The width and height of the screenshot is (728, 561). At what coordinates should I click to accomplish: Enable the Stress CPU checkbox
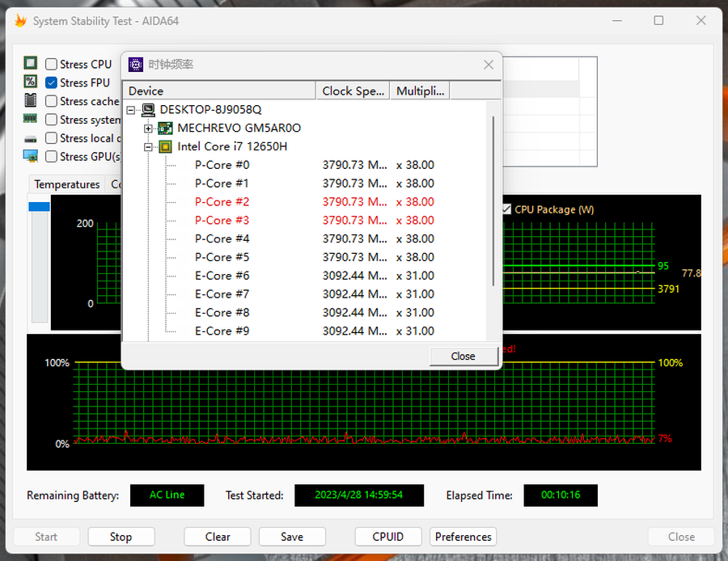[51, 64]
